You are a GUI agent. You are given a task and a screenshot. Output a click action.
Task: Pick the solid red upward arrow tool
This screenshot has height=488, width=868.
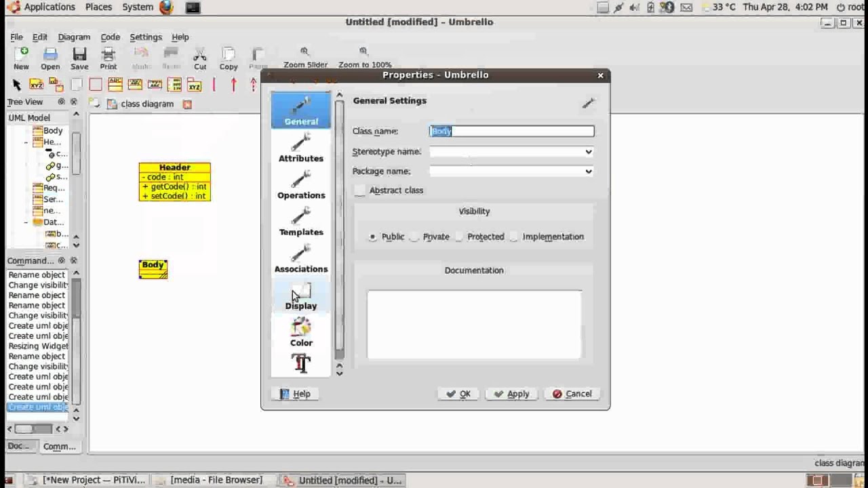(x=233, y=85)
